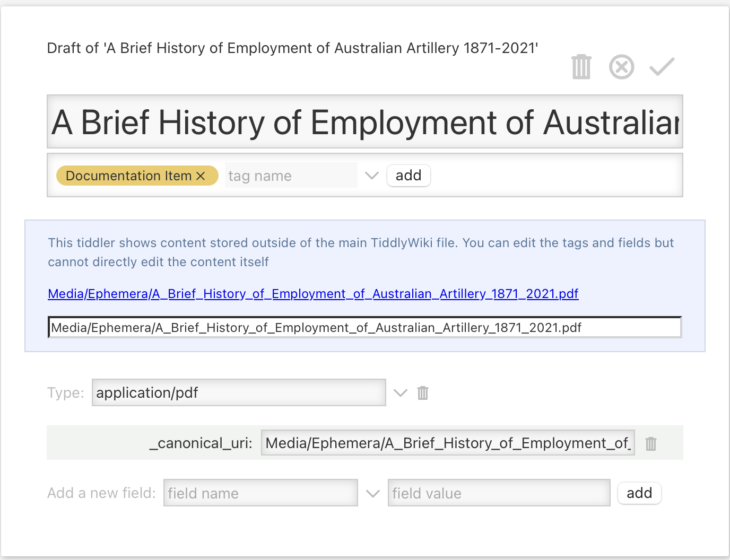Click the Type field containing application/pdf
This screenshot has width=730, height=560.
click(239, 392)
